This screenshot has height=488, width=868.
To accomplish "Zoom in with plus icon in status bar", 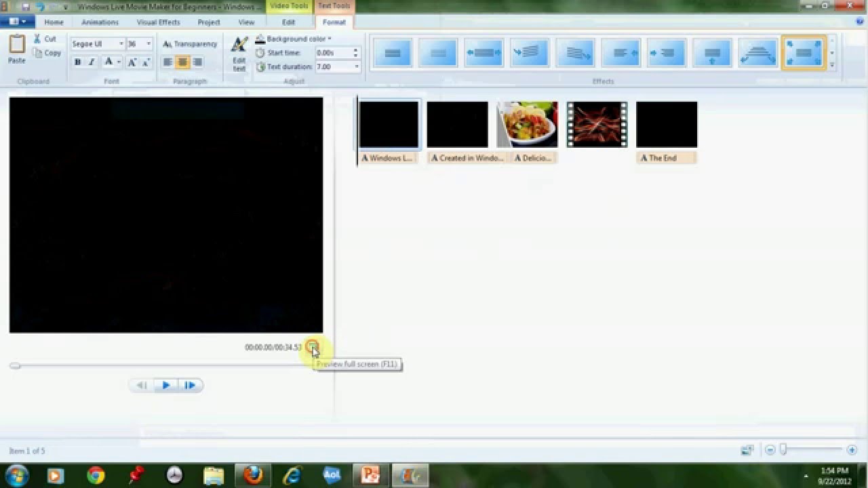I will click(x=852, y=450).
